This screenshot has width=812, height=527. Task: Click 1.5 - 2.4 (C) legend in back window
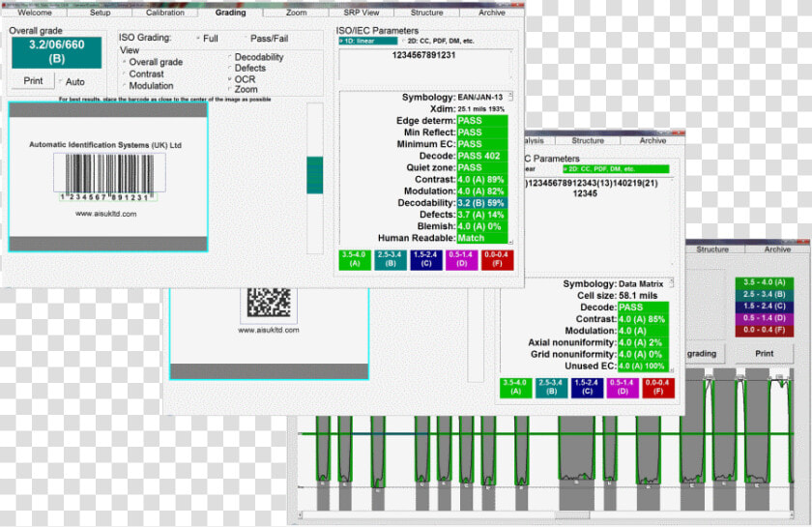pyautogui.click(x=765, y=307)
